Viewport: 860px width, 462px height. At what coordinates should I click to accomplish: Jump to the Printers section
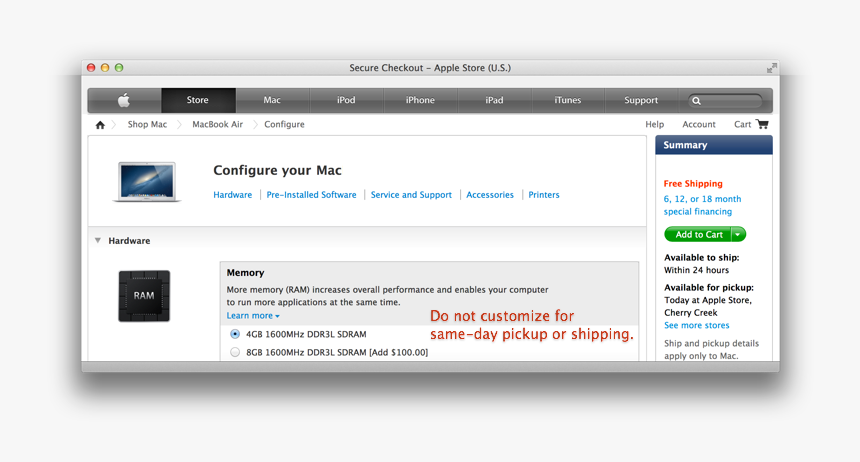click(x=544, y=195)
